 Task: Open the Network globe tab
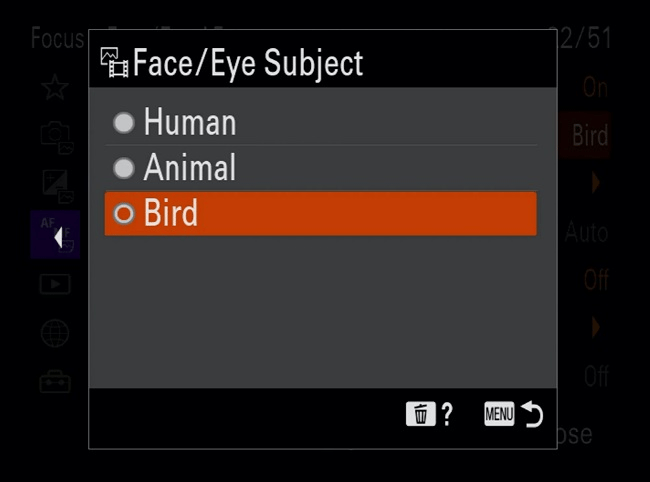click(x=55, y=333)
